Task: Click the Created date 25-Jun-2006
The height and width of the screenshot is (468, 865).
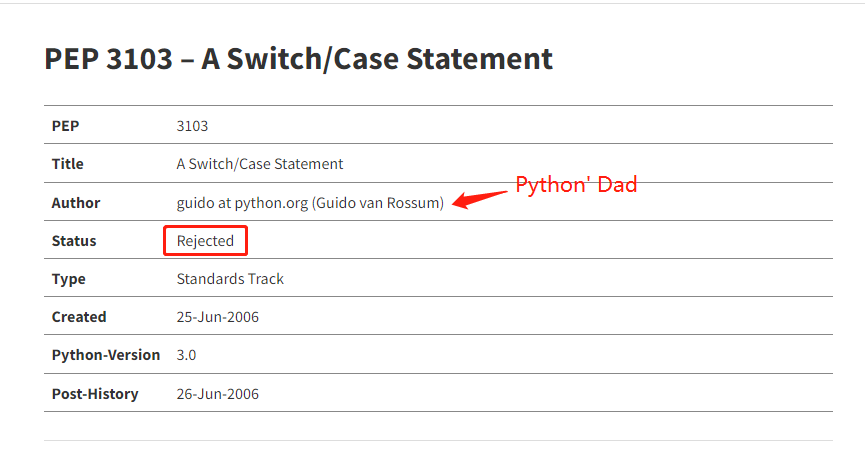Action: coord(218,317)
